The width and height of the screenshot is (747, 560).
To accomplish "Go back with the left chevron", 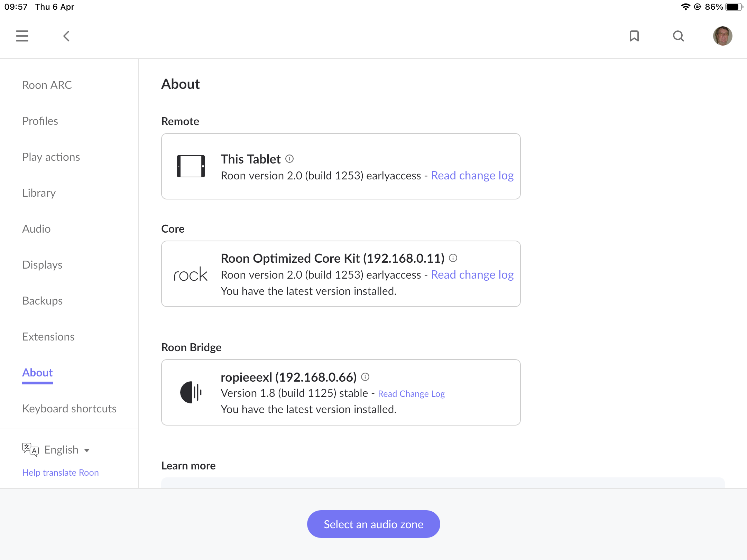I will pos(66,36).
